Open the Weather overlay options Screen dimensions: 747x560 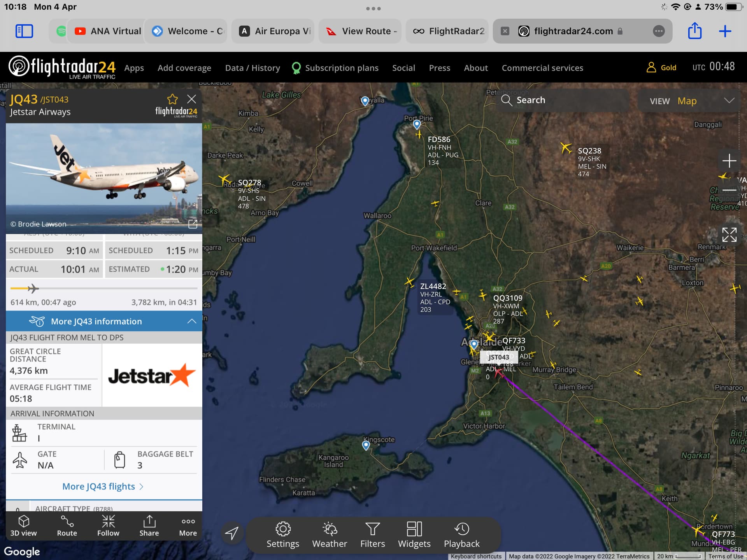[x=330, y=535]
